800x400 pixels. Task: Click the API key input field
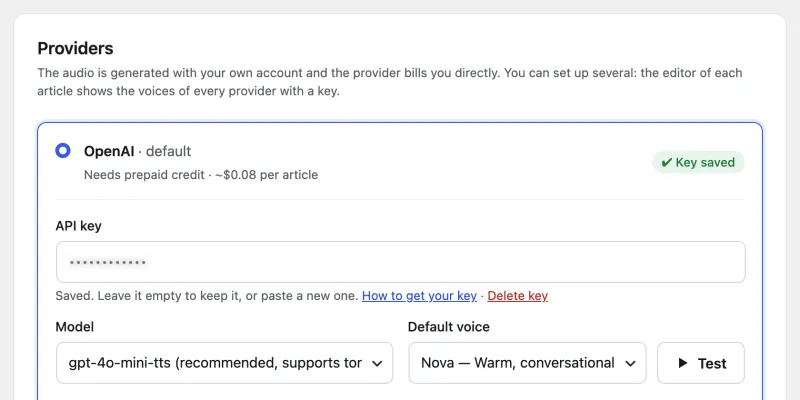(401, 262)
